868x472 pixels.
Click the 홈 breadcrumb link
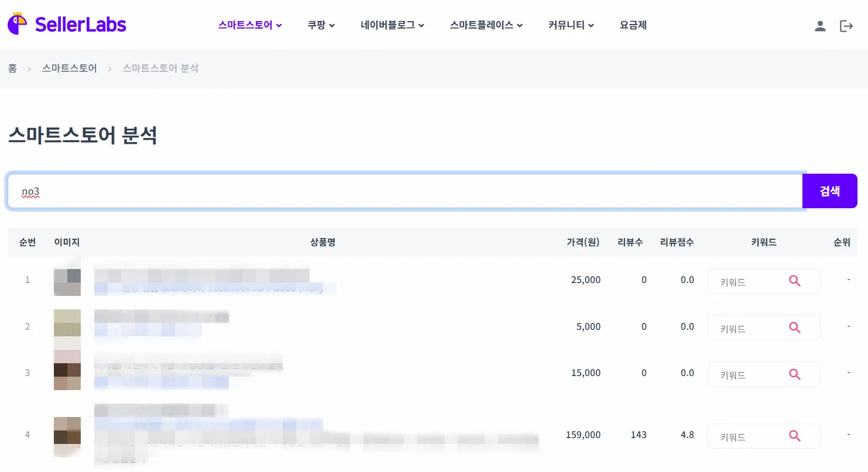click(12, 68)
